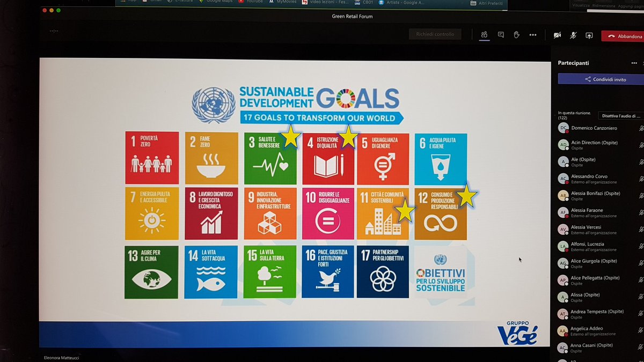Open the meeting chat icon
The height and width of the screenshot is (362, 644).
(501, 35)
